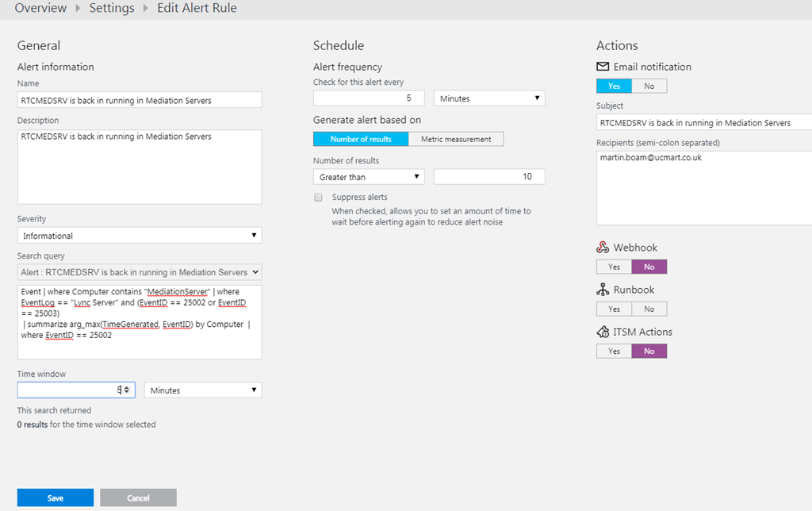
Task: Click the Cancel button
Action: tap(138, 498)
